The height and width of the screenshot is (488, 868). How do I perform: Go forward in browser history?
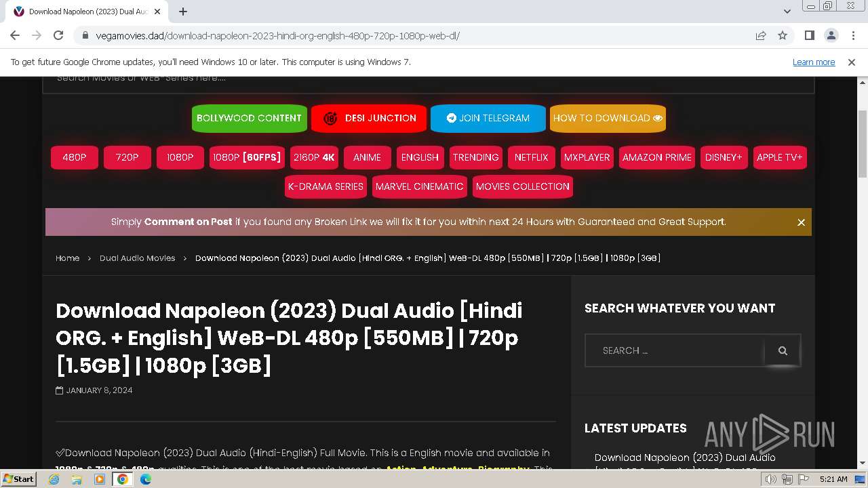pos(37,35)
